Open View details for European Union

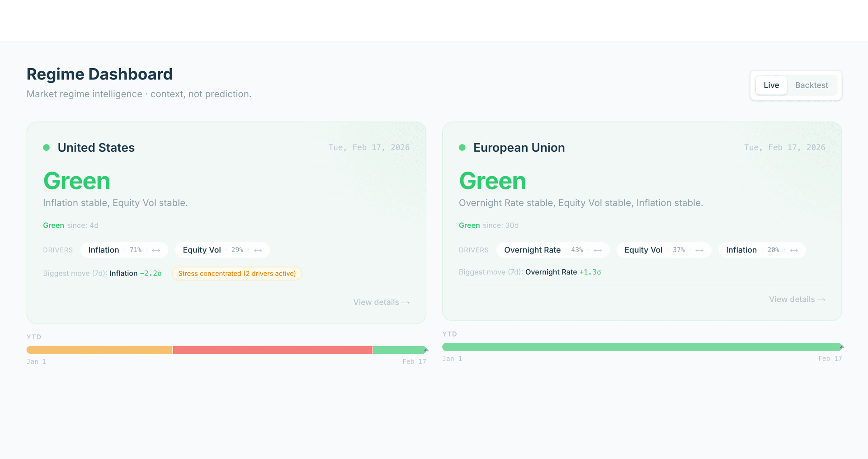(797, 300)
